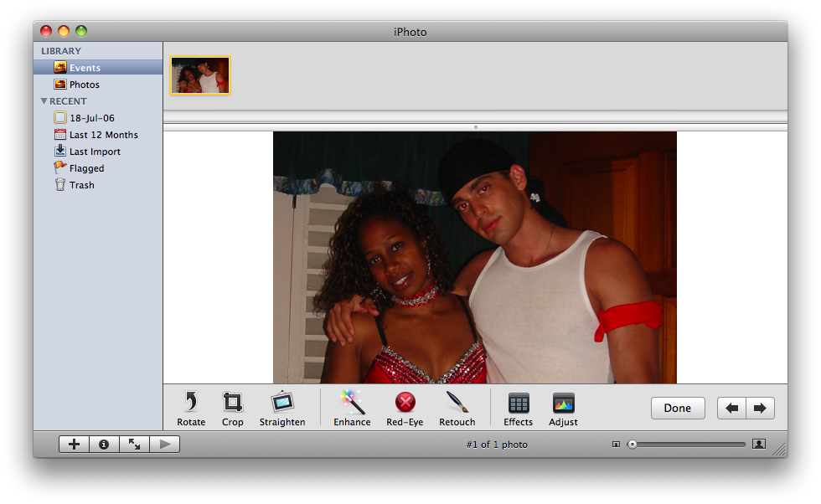Image resolution: width=821 pixels, height=504 pixels.
Task: Toggle the photo info panel
Action: tap(104, 445)
